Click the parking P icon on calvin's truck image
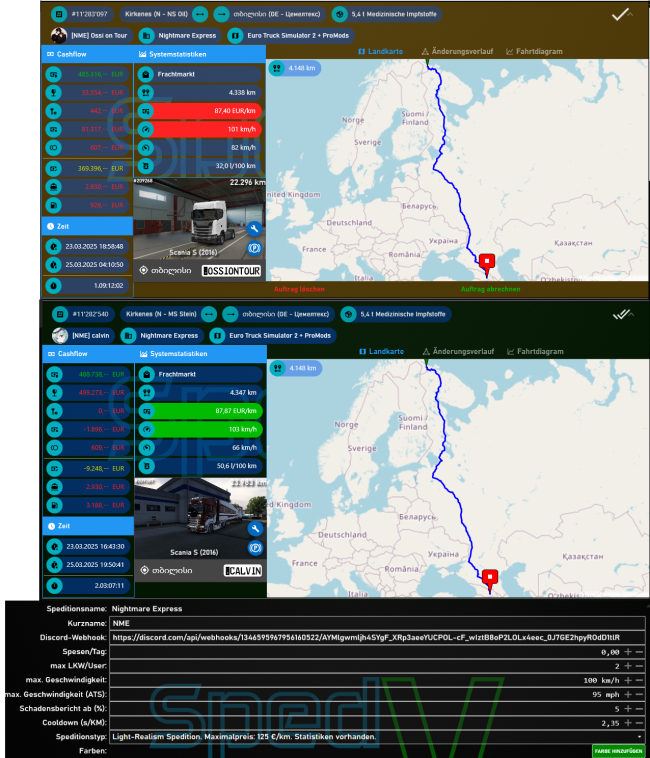The image size is (650, 758). point(255,548)
